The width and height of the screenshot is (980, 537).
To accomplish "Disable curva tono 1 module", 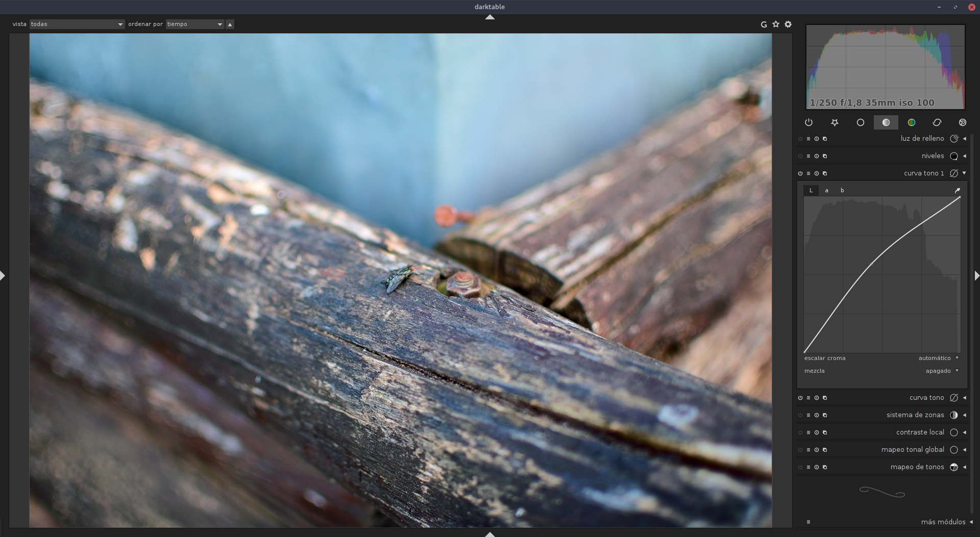I will point(800,173).
